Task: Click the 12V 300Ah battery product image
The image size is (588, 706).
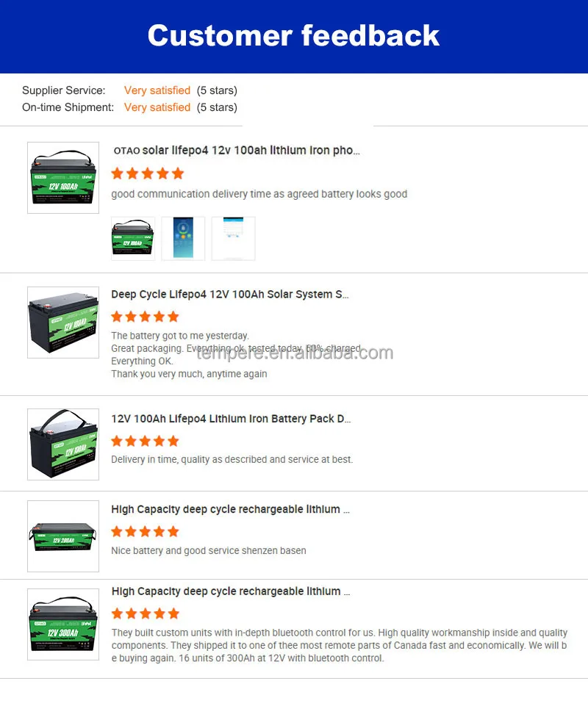Action: tap(63, 624)
